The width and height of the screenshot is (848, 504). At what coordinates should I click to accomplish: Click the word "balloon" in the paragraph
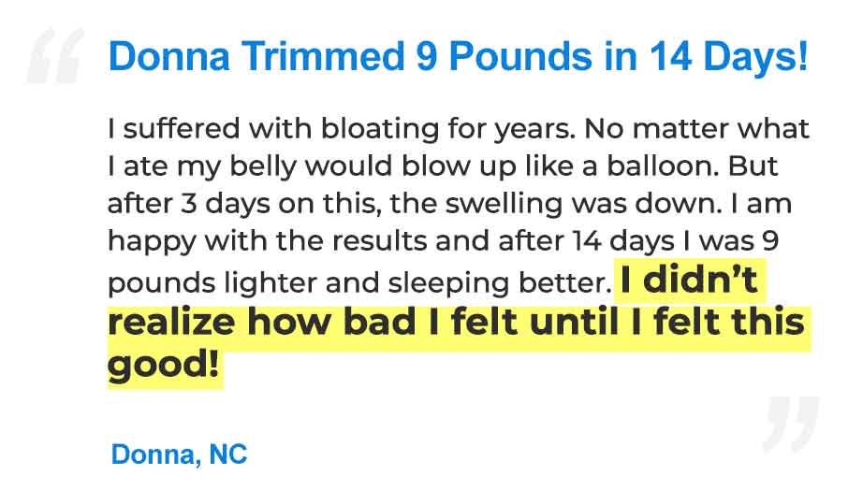click(x=662, y=166)
